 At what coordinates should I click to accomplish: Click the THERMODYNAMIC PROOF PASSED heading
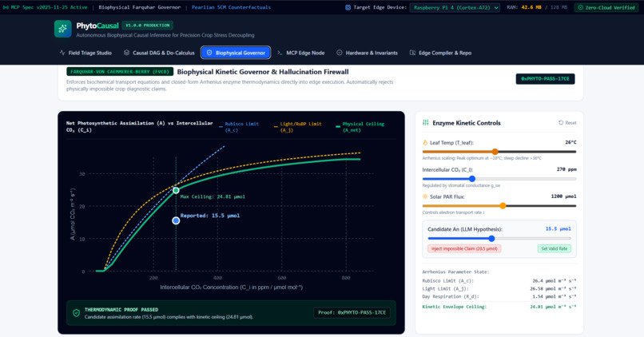coord(121,310)
